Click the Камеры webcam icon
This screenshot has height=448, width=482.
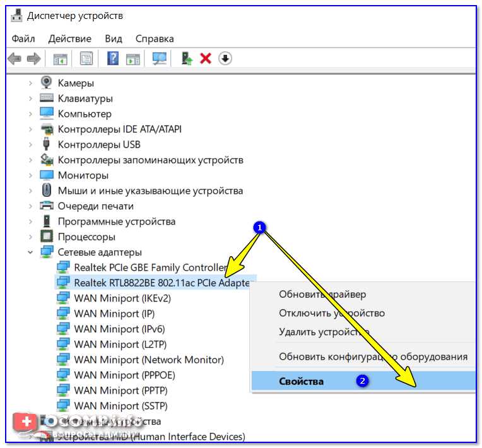[x=47, y=83]
